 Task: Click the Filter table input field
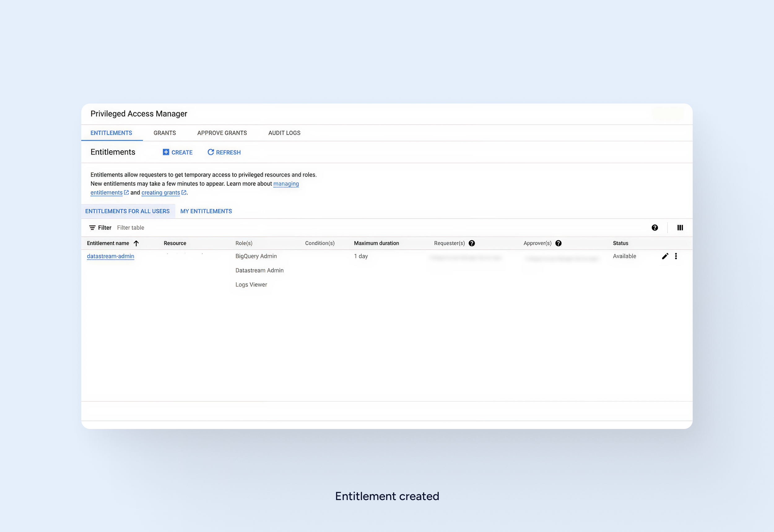coord(130,227)
